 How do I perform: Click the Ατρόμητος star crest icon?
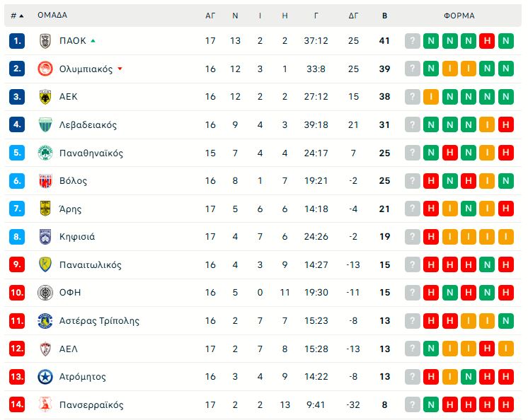pyautogui.click(x=45, y=377)
